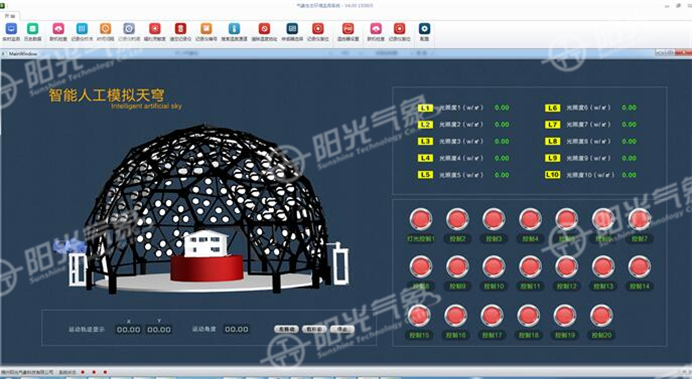This screenshot has width=692, height=379.
Task: Click the dark sensor selection panel icon
Action: click(x=292, y=29)
